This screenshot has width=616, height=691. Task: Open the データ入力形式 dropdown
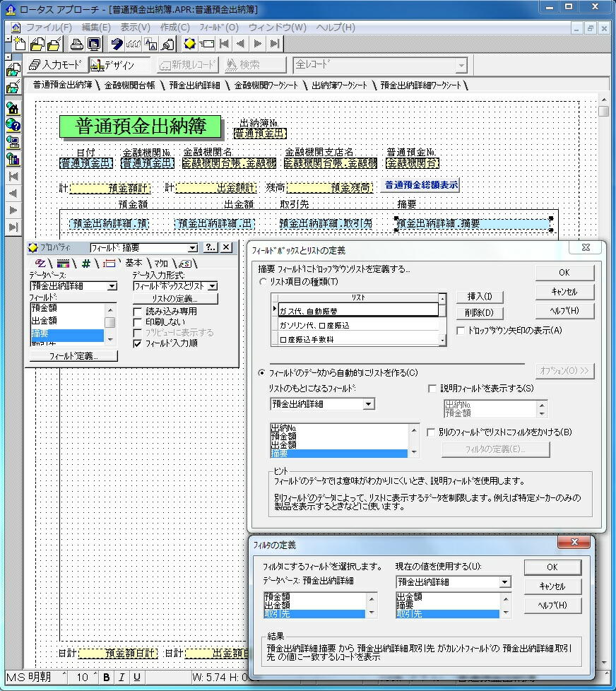(213, 286)
